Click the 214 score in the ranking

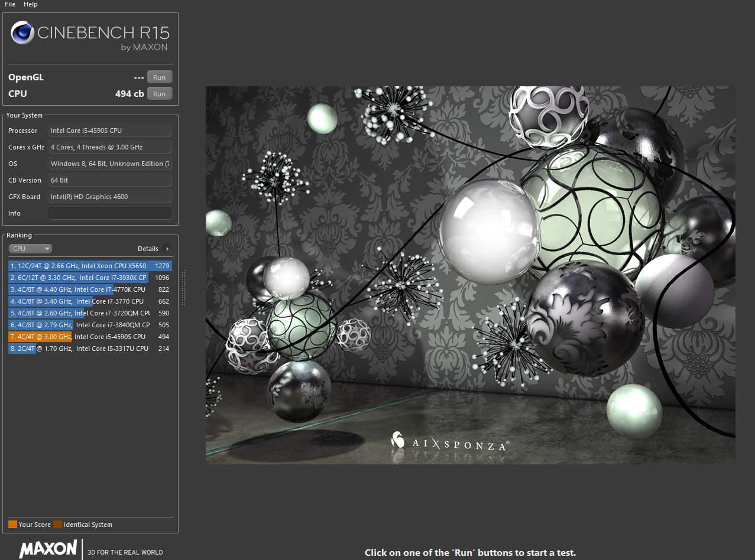pos(164,349)
